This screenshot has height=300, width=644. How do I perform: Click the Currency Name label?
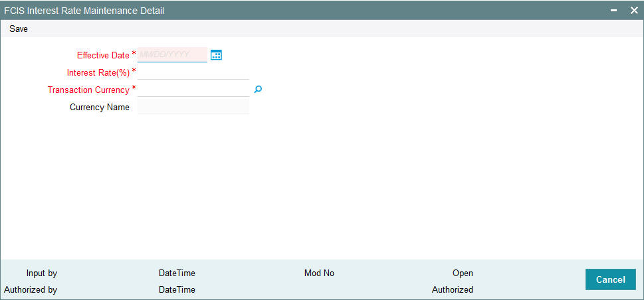pos(100,108)
